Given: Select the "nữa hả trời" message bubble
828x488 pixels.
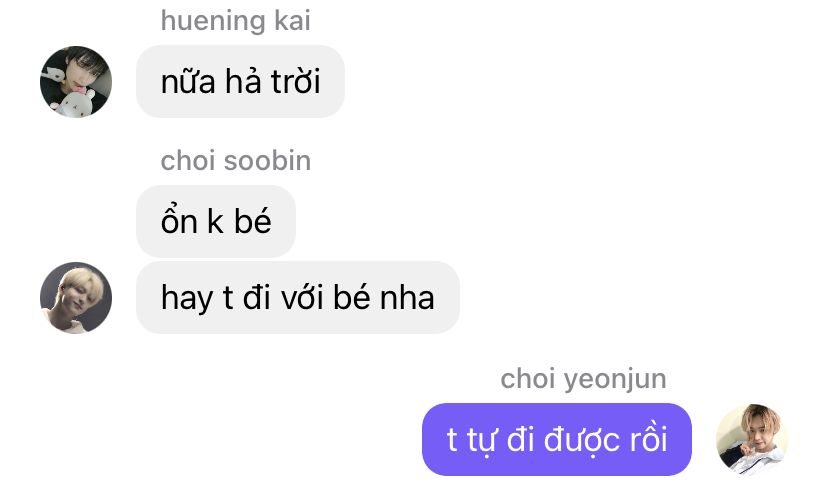Looking at the screenshot, I should [x=240, y=81].
